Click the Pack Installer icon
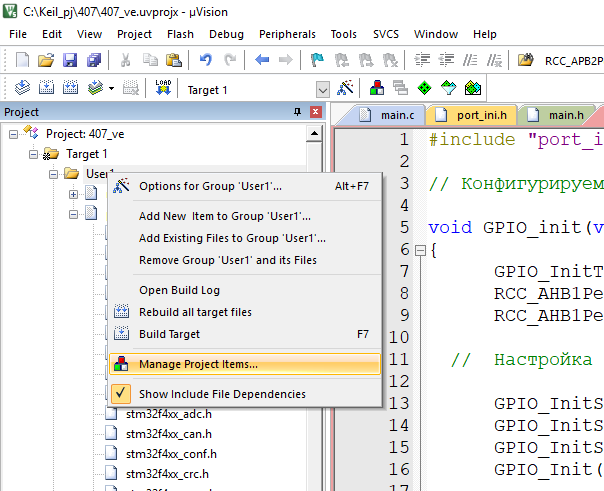 473,88
